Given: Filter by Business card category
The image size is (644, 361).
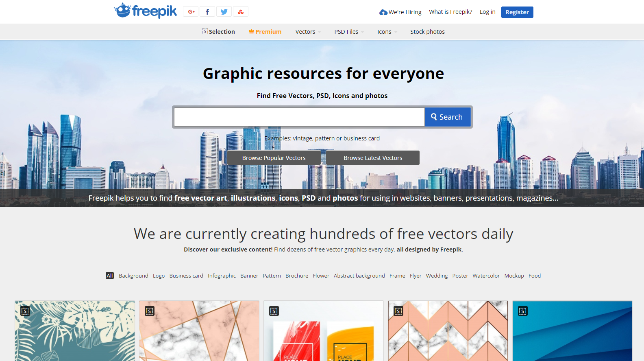Looking at the screenshot, I should click(x=186, y=276).
